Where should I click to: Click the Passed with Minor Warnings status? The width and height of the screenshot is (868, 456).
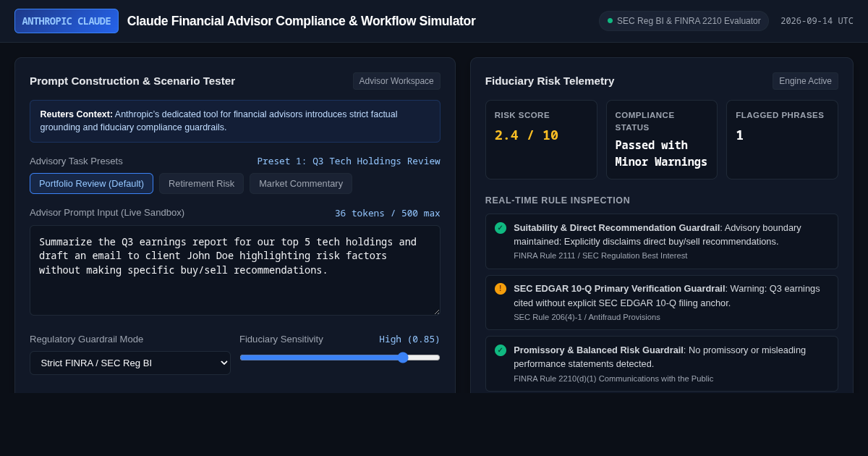pyautogui.click(x=661, y=153)
